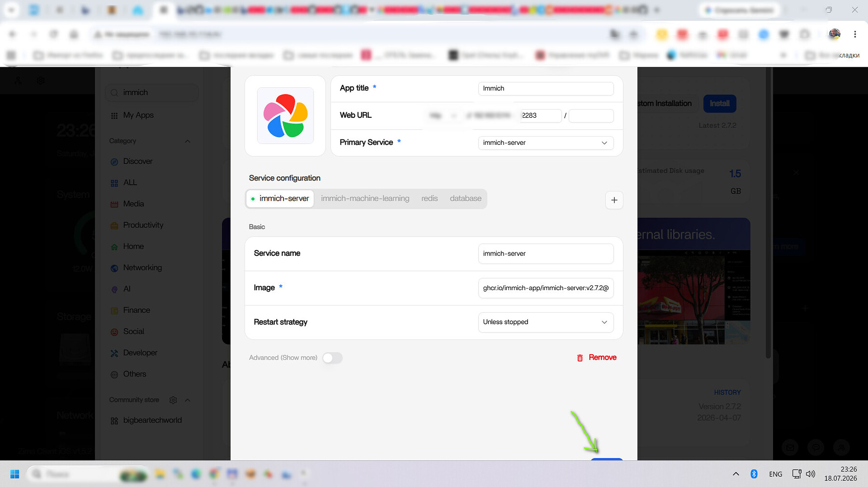The image size is (868, 487).
Task: Select the immich-server service tab
Action: 280,198
